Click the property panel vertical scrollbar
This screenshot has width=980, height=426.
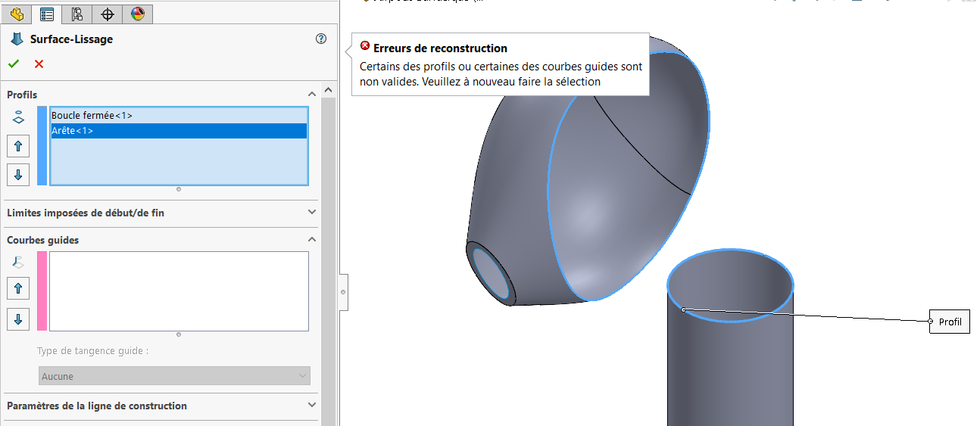[328, 261]
